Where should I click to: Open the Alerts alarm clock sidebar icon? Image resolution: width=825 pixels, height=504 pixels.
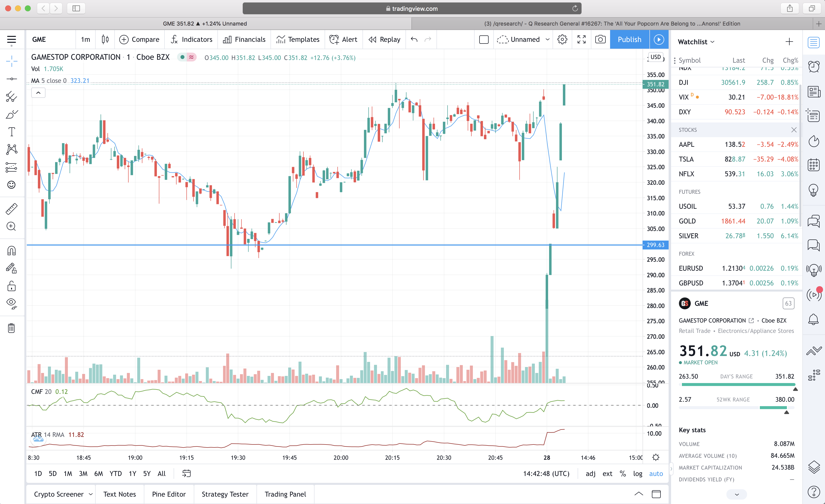[x=814, y=67]
